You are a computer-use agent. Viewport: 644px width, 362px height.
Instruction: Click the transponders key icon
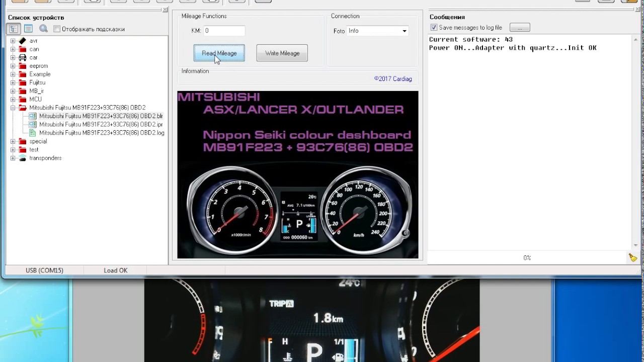22,158
